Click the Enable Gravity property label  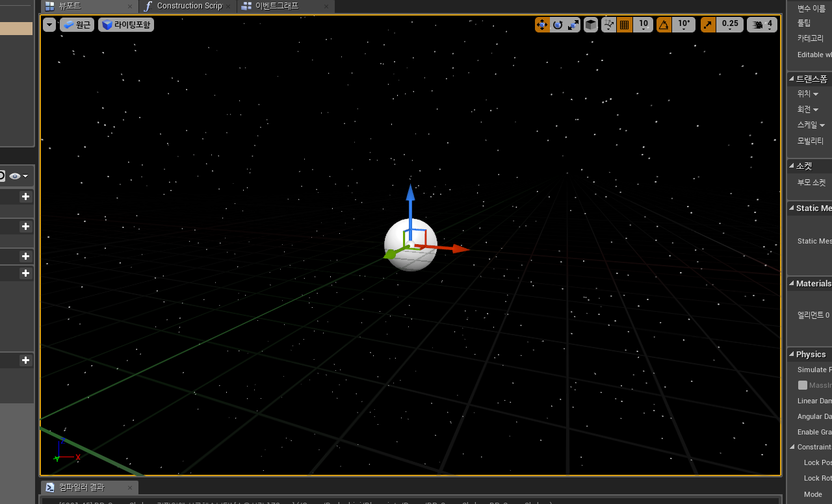814,432
